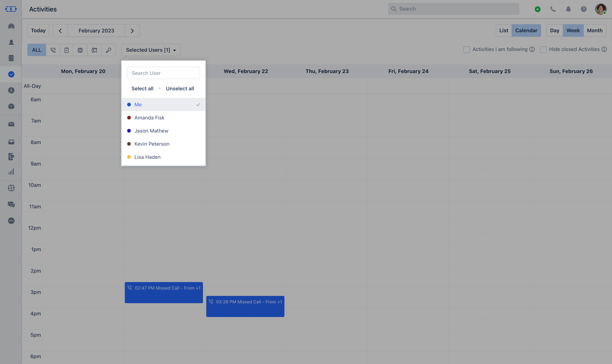Filter activities by Tasks clipboard icon
612x364 pixels.
click(x=67, y=50)
